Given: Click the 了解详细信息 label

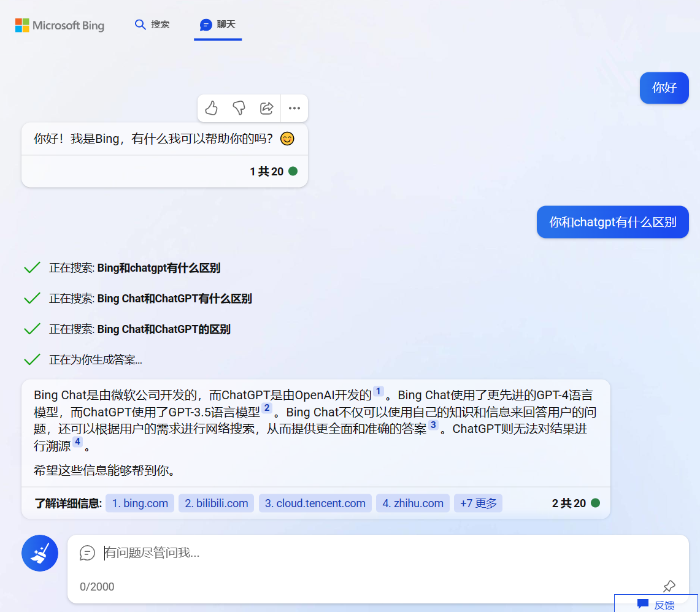Looking at the screenshot, I should click(x=68, y=503).
